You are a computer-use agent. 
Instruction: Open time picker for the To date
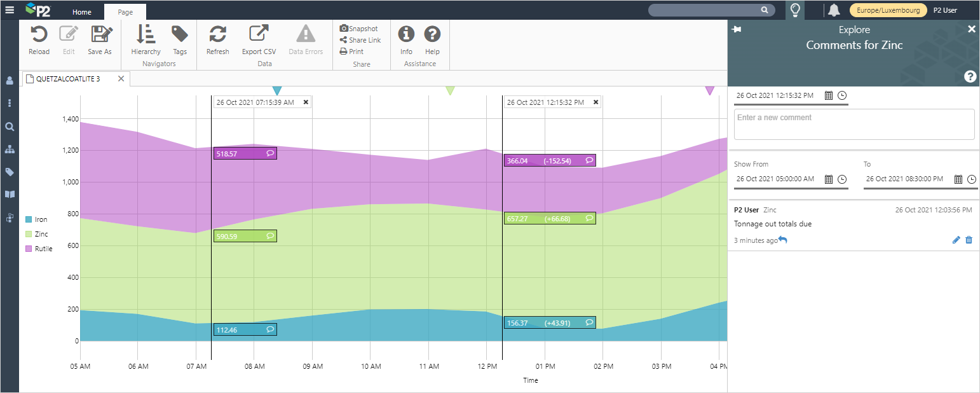click(972, 179)
